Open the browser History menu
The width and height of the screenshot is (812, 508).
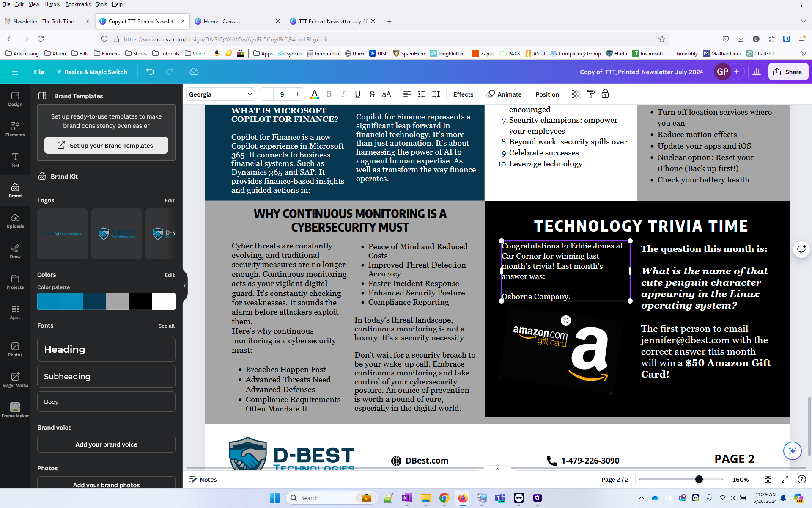pos(52,4)
